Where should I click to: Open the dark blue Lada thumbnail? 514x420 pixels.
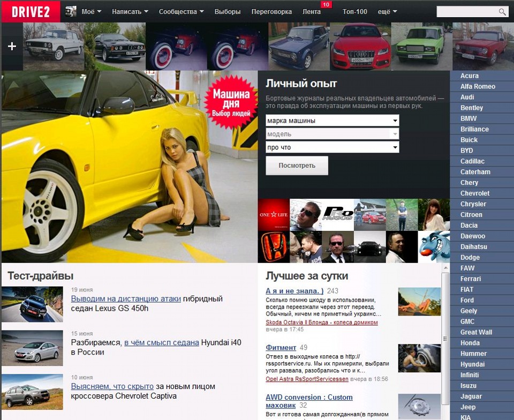click(299, 46)
